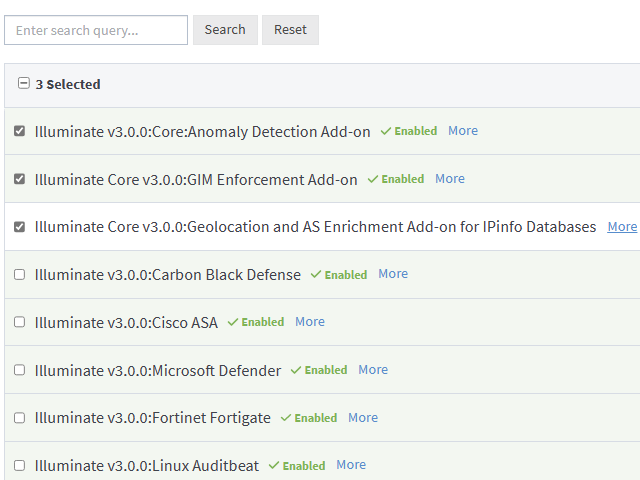Open More for GIM Enforcement Add-on
Image resolution: width=640 pixels, height=480 pixels.
(450, 179)
